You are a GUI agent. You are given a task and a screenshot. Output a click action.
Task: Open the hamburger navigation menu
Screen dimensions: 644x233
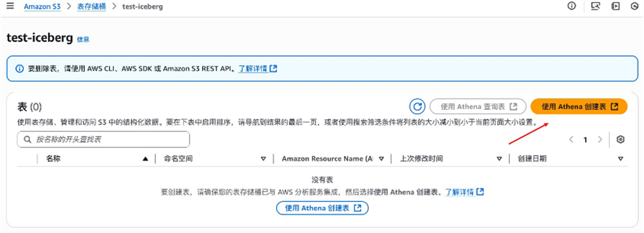[x=10, y=6]
